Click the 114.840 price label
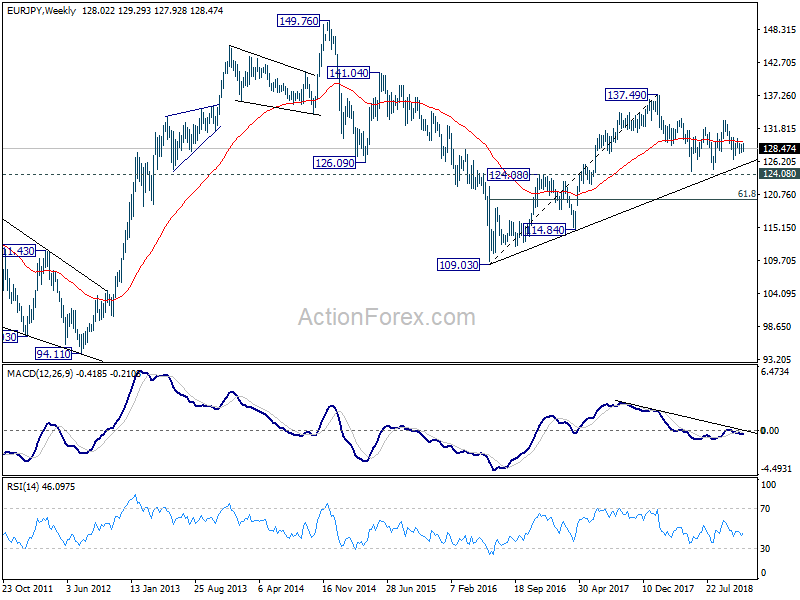800x600 pixels. pos(545,230)
